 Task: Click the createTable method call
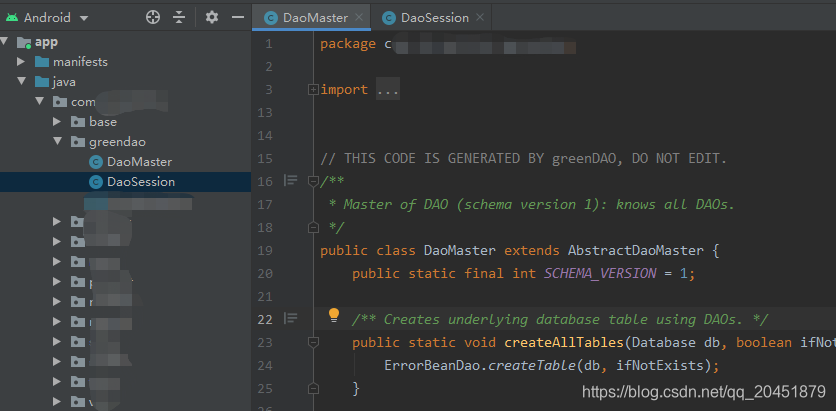coord(533,366)
